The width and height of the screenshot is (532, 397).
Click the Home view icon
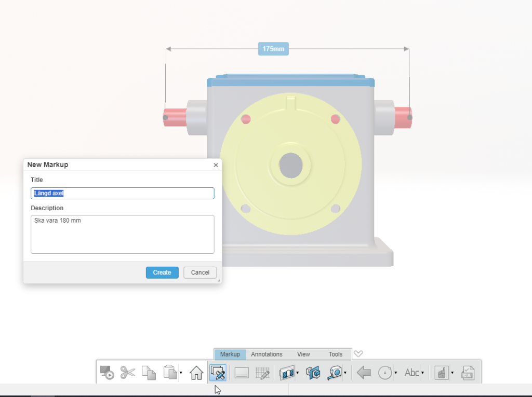point(196,373)
